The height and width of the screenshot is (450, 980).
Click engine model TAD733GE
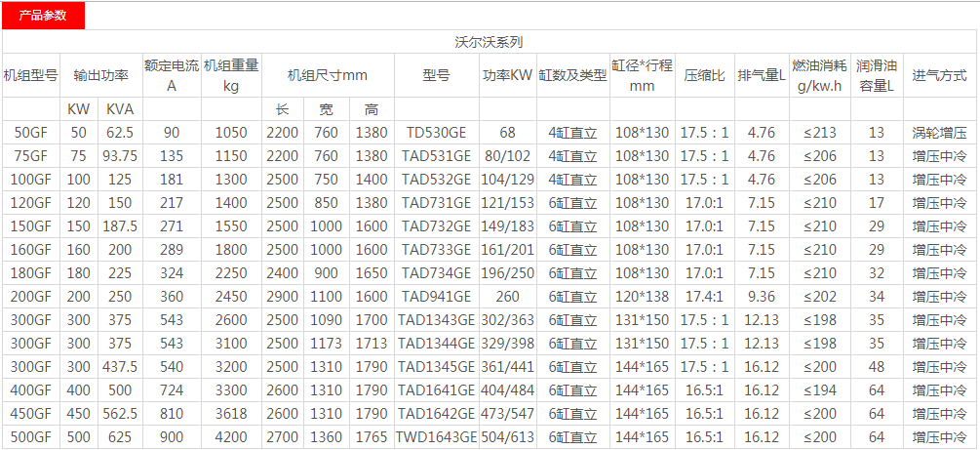[x=436, y=250]
